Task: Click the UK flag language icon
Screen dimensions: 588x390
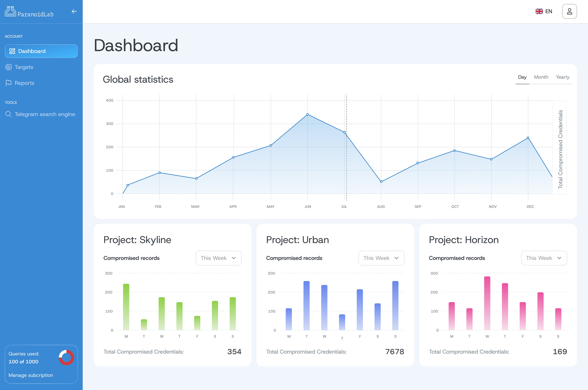Action: tap(539, 11)
